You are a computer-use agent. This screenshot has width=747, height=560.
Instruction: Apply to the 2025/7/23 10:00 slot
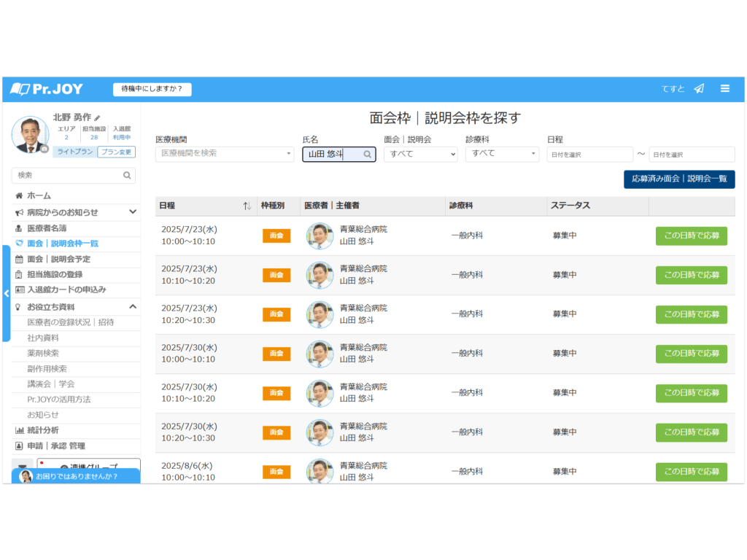pyautogui.click(x=691, y=236)
